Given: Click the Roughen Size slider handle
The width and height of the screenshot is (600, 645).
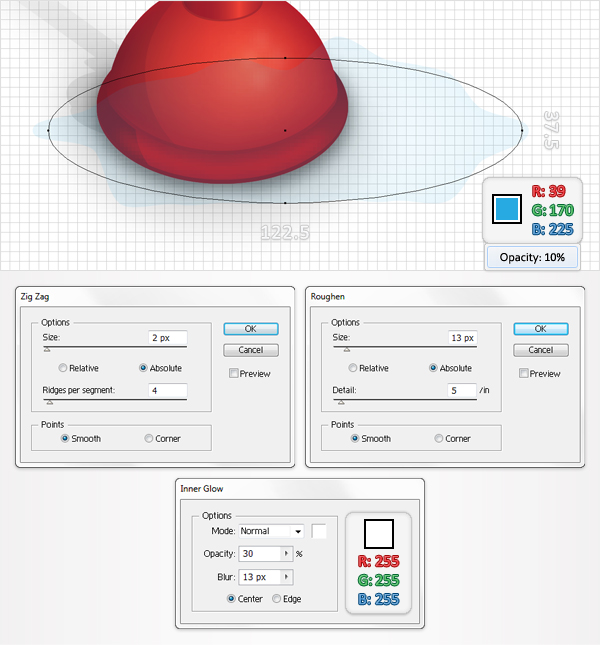Looking at the screenshot, I should [347, 349].
